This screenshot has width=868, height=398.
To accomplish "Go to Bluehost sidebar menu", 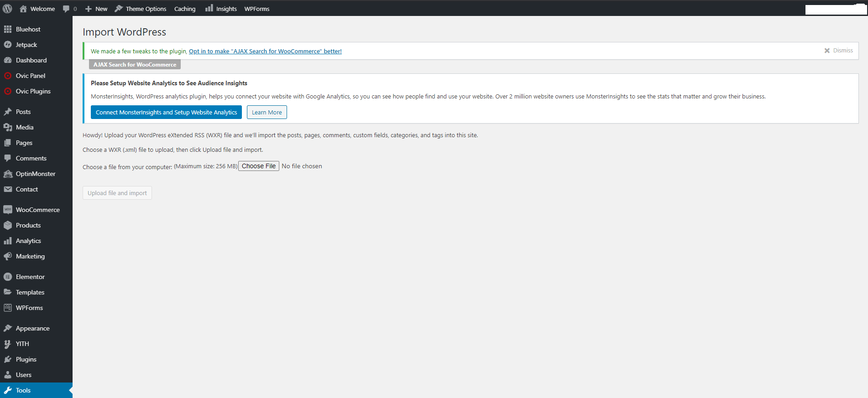I will [36, 29].
